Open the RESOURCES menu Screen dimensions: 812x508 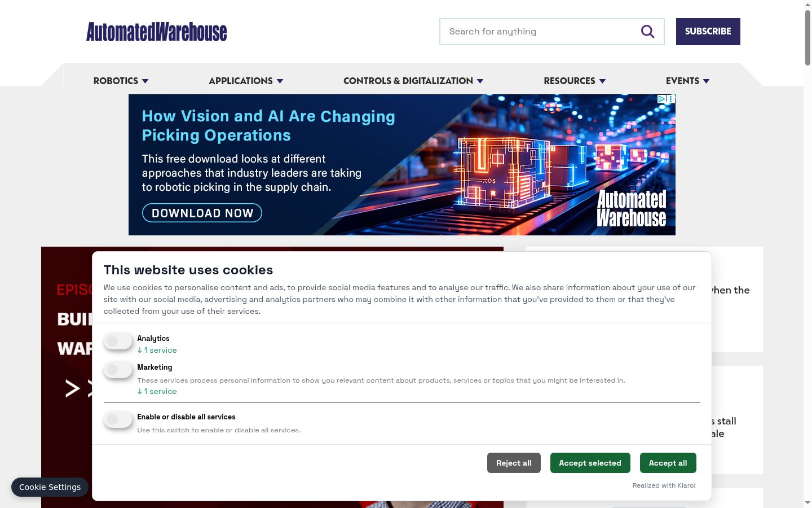tap(570, 81)
